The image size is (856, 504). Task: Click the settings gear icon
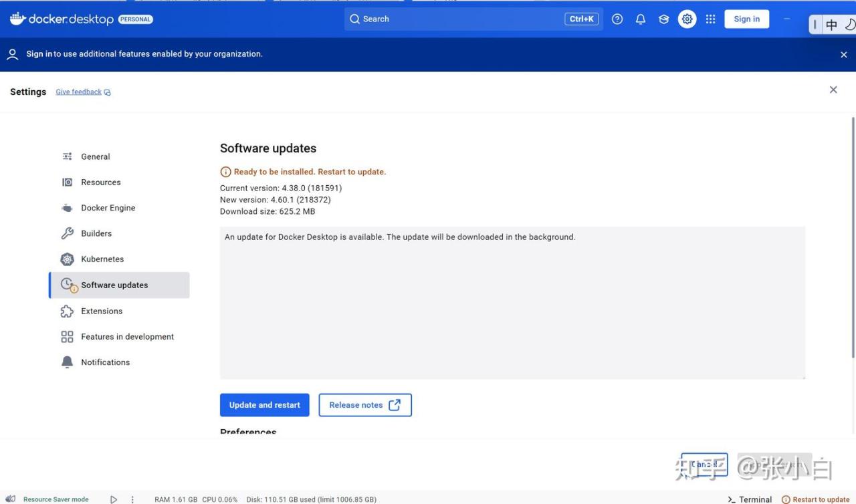coord(687,19)
